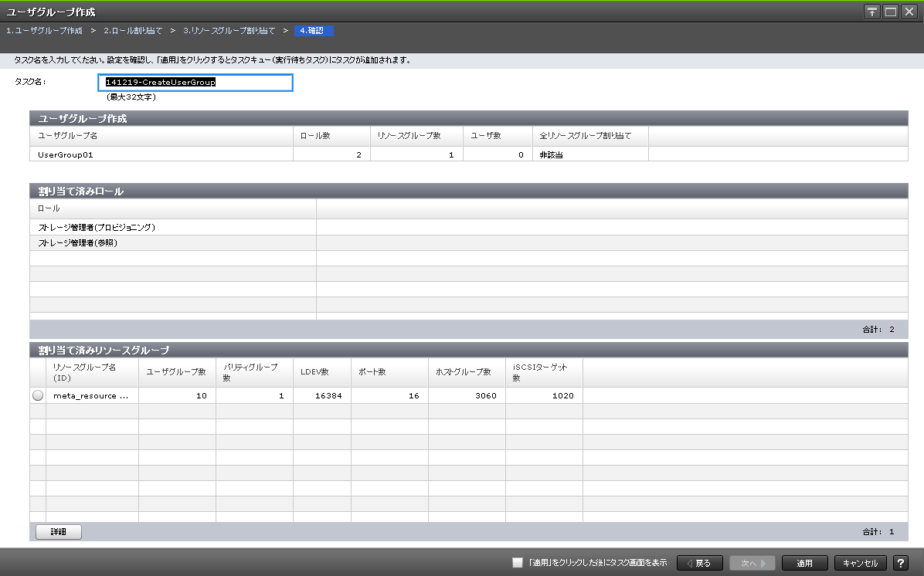Select the meta_resource row radio button
The width and height of the screenshot is (924, 576).
pos(38,395)
